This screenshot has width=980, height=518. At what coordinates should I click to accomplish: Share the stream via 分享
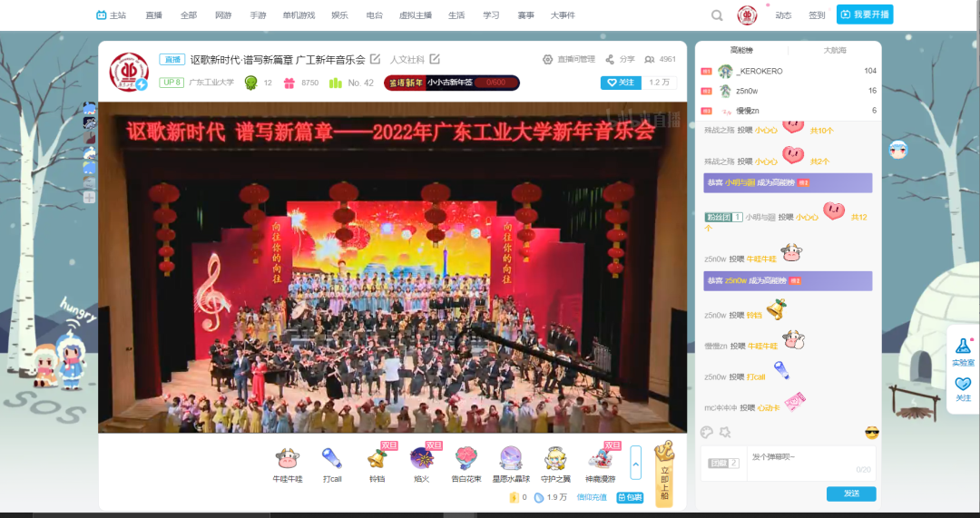point(620,59)
